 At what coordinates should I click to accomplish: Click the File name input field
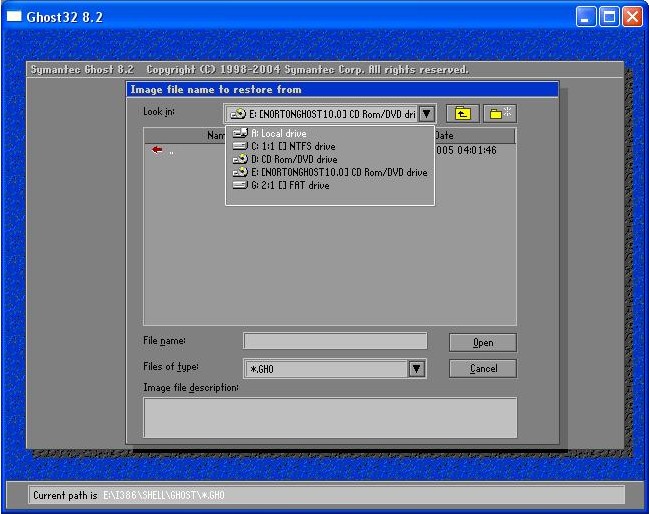click(x=335, y=341)
